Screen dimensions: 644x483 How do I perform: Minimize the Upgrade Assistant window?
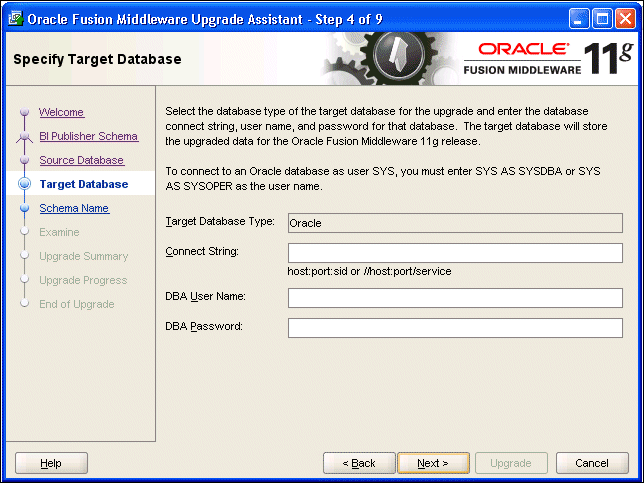579,19
